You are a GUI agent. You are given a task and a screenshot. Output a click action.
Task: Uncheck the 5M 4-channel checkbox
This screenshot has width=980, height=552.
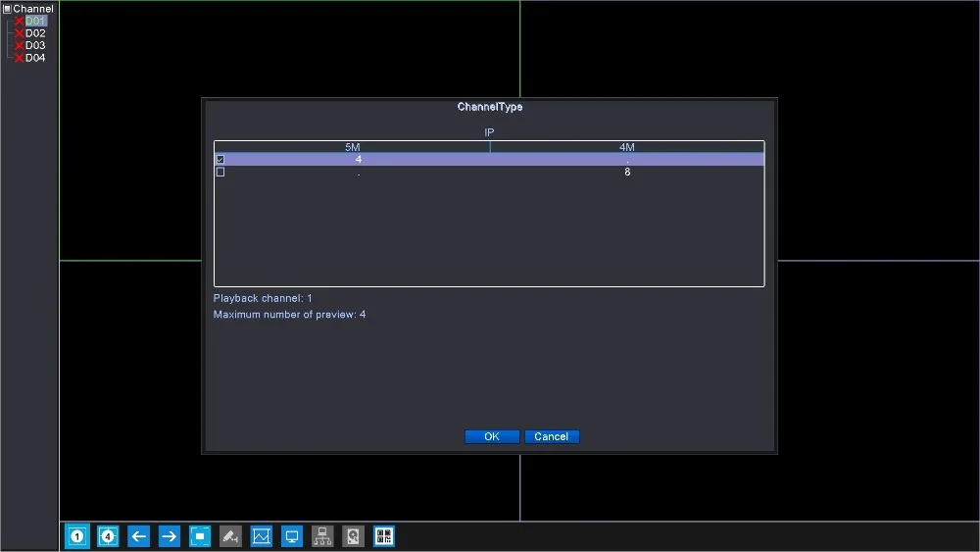coord(220,160)
